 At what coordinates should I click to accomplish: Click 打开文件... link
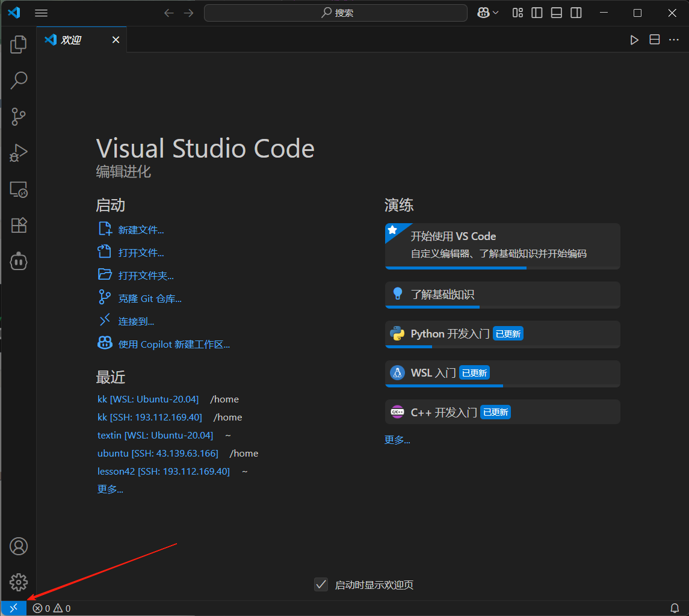pyautogui.click(x=141, y=253)
